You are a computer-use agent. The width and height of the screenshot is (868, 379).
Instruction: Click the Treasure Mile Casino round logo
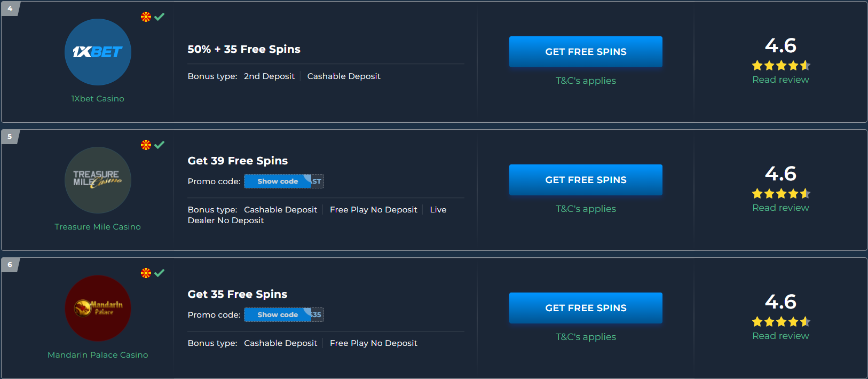(98, 180)
